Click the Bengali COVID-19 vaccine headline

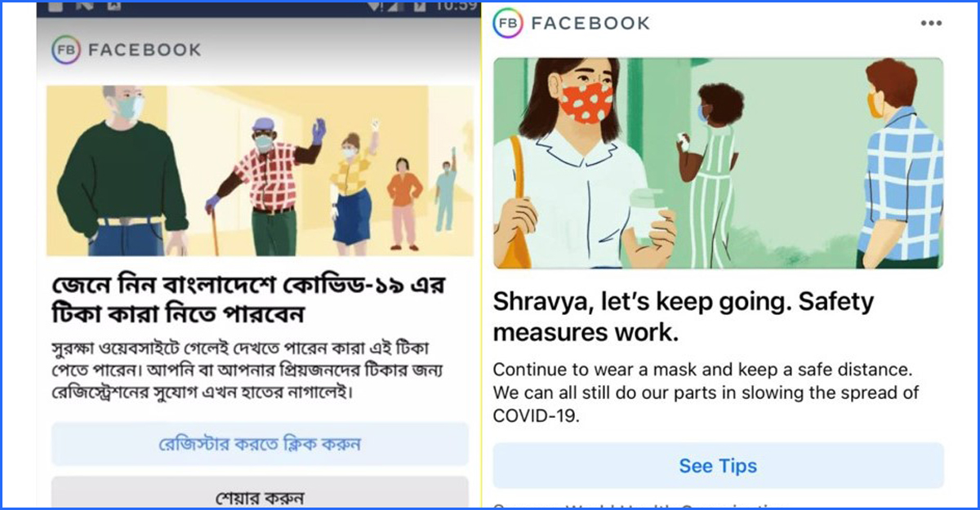pos(249,300)
